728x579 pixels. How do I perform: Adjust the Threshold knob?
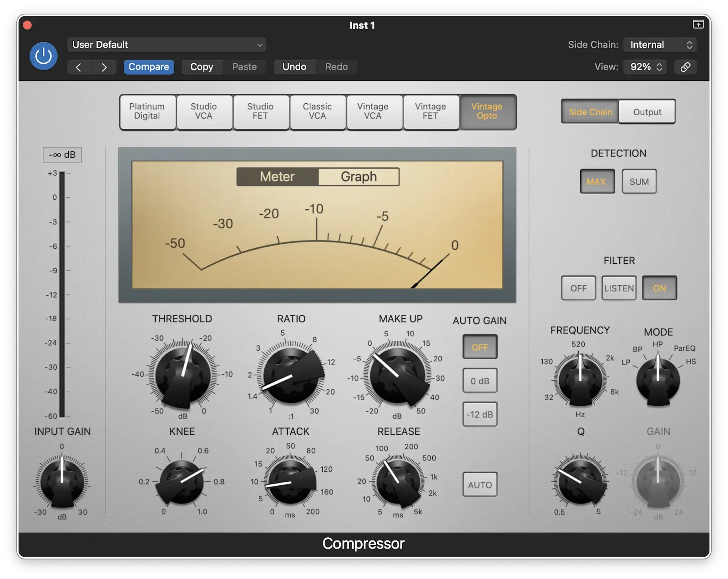(x=182, y=376)
